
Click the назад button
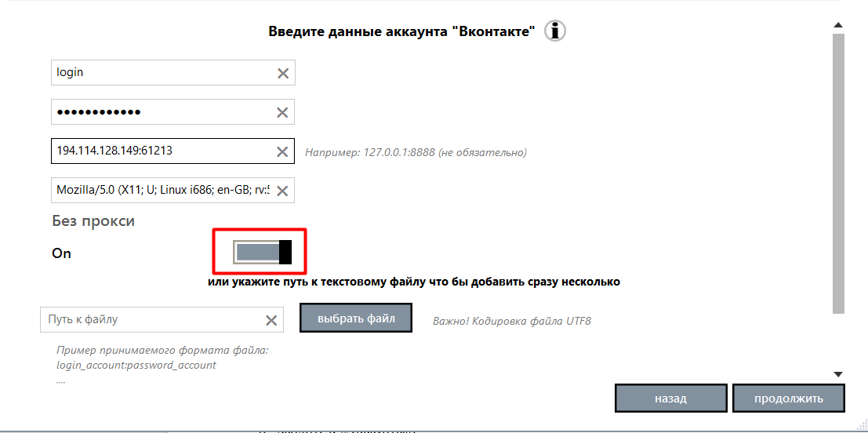click(x=670, y=398)
